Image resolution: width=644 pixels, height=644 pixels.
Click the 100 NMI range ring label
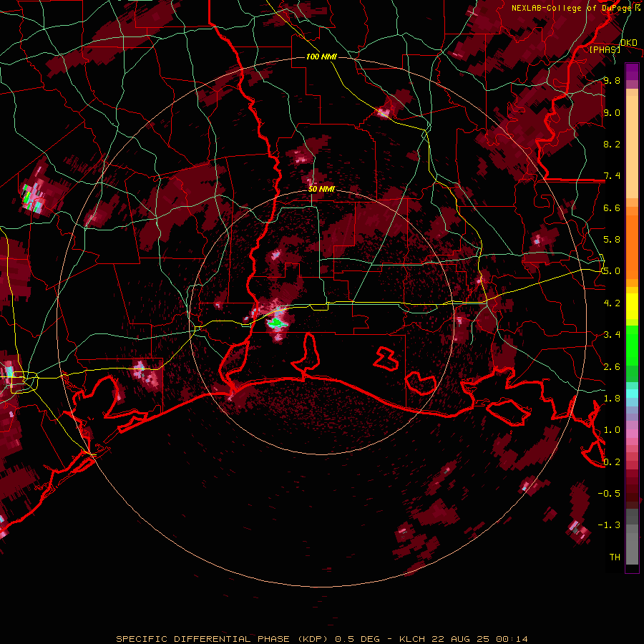(x=321, y=57)
